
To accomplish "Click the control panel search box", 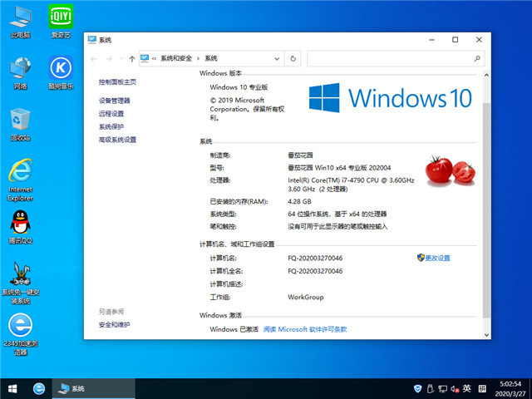I will tap(391, 58).
